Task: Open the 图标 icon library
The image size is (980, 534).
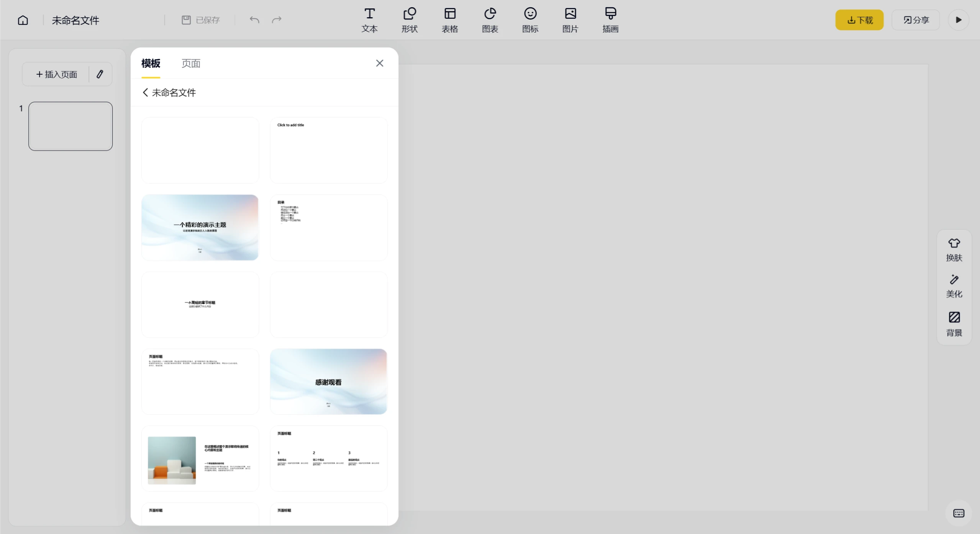Action: pyautogui.click(x=530, y=20)
